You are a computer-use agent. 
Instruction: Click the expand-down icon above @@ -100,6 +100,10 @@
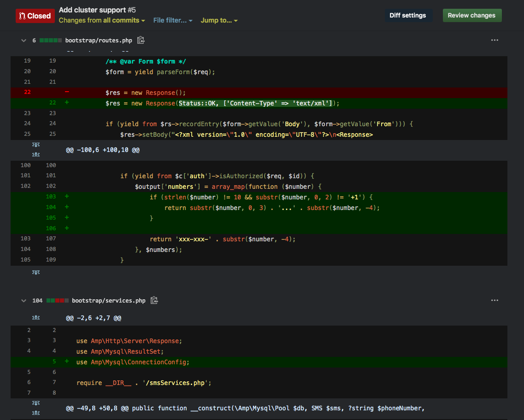pos(36,145)
